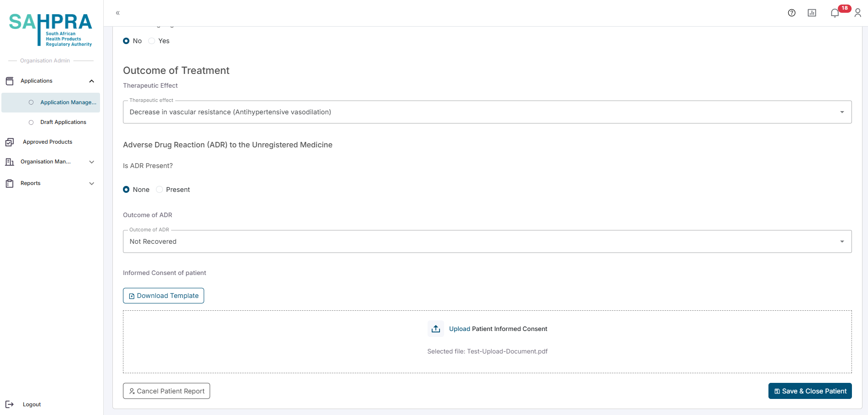Collapse sidebar with double chevron icon
The width and height of the screenshot is (868, 415).
[118, 13]
